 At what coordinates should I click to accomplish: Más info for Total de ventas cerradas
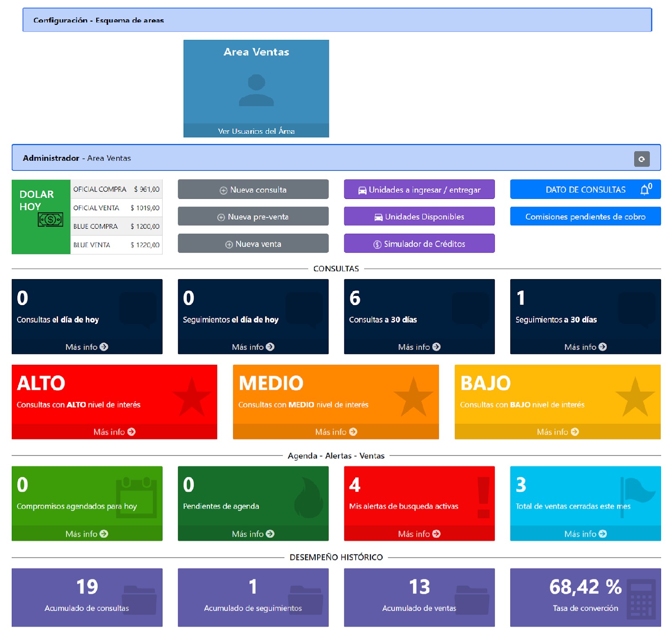coord(585,533)
